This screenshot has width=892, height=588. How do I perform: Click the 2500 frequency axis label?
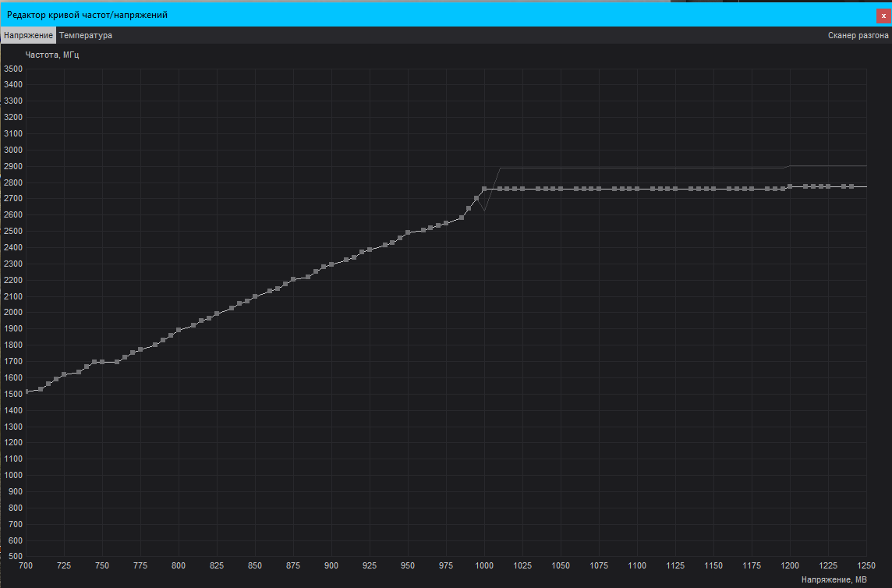click(x=13, y=232)
